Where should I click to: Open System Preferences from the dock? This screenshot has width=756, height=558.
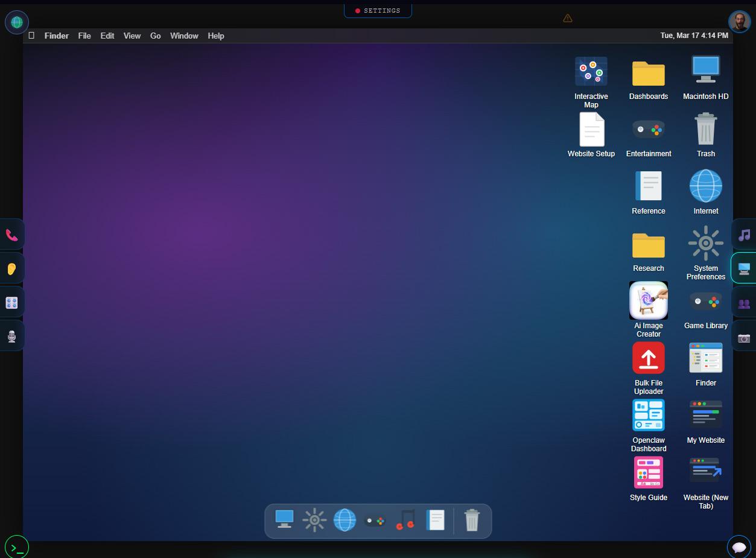314,520
